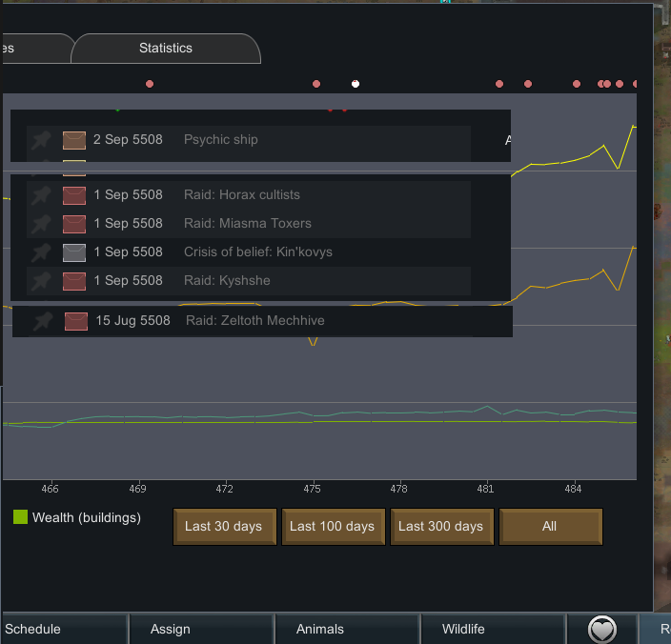Click the Psychic ship entry text
671x644 pixels.
click(x=221, y=140)
